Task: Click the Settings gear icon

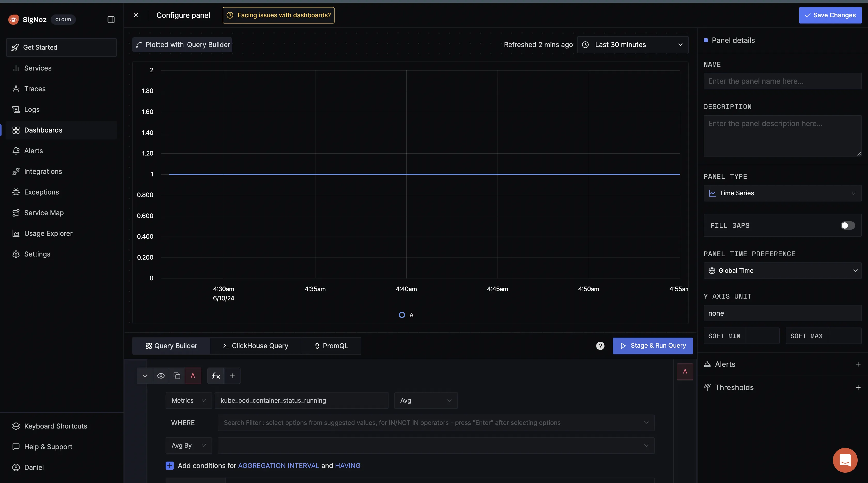Action: click(16, 254)
